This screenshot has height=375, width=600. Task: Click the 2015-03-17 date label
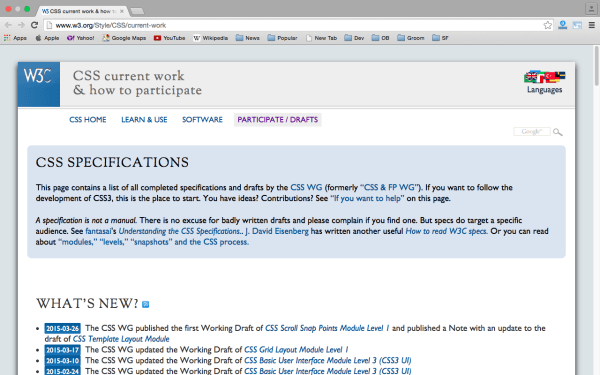coord(62,350)
